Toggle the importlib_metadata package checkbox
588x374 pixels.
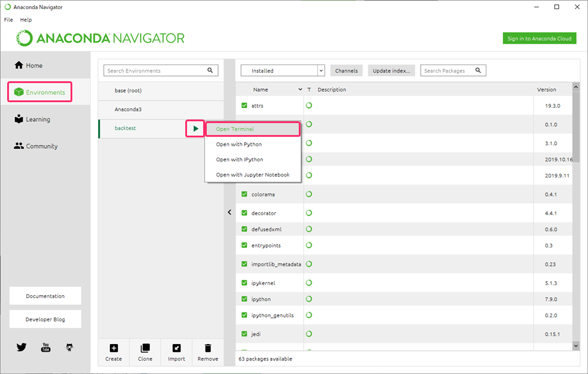[x=244, y=264]
